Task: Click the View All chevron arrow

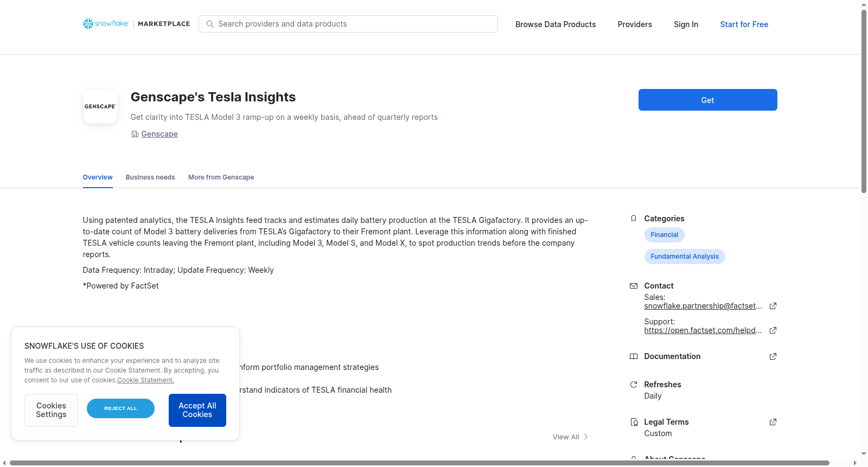Action: pyautogui.click(x=586, y=437)
